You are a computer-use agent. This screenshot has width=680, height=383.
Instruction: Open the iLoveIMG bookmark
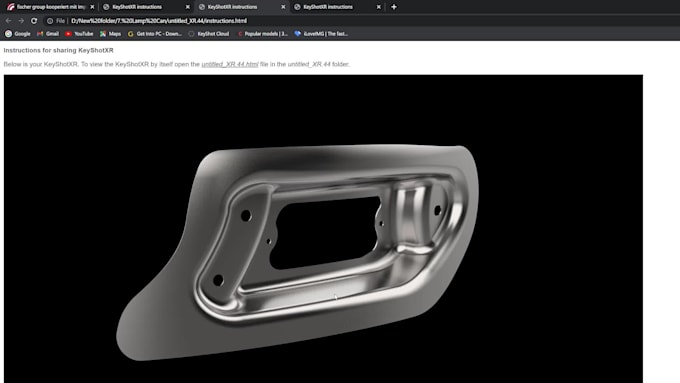[321, 34]
